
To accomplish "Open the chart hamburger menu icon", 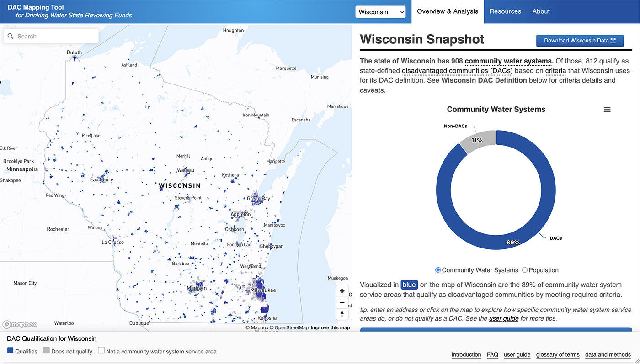I will click(607, 110).
